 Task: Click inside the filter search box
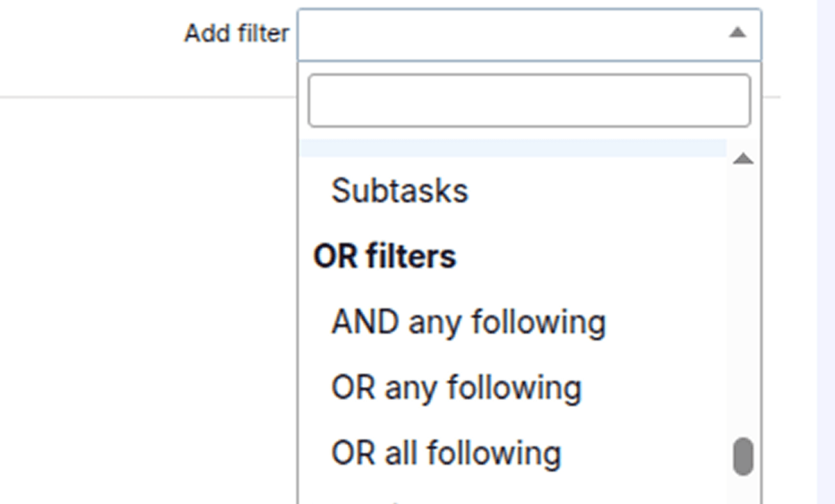pos(529,99)
